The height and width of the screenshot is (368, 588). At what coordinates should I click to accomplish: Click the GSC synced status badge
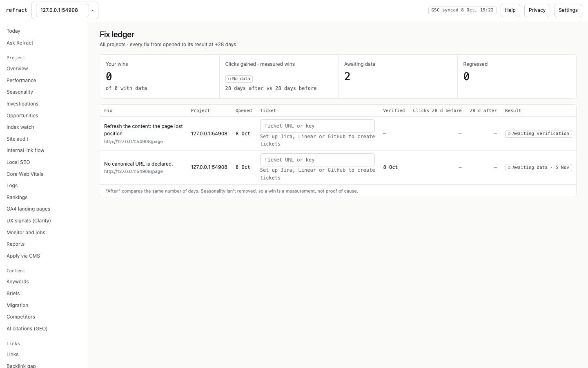pos(462,10)
